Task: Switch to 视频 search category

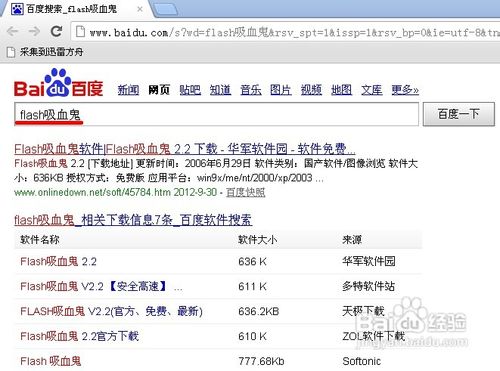Action: tap(311, 90)
